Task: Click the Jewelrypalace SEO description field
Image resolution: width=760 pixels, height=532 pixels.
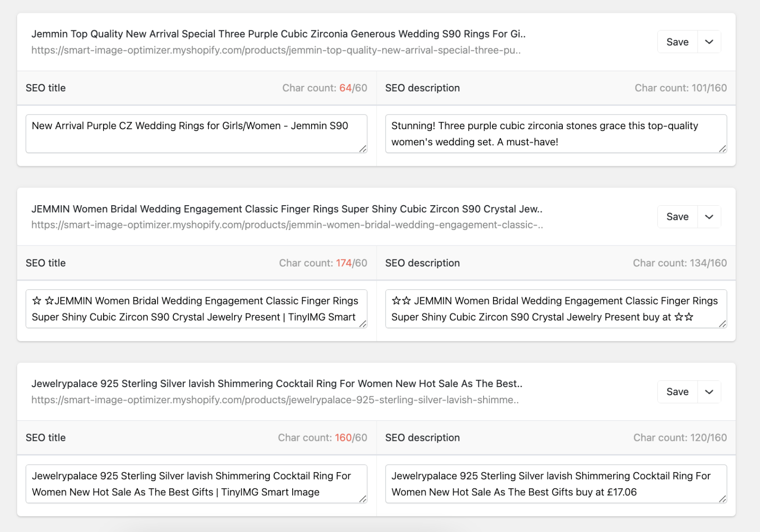Action: [556, 484]
